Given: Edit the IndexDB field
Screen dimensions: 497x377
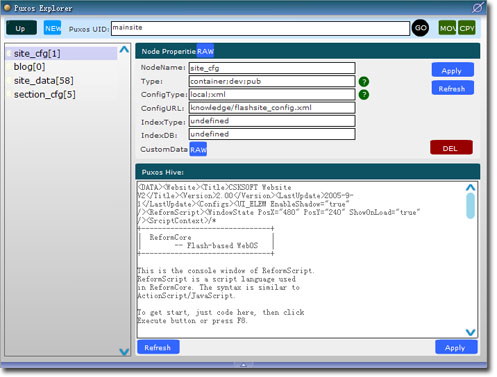Looking at the screenshot, I should (272, 134).
